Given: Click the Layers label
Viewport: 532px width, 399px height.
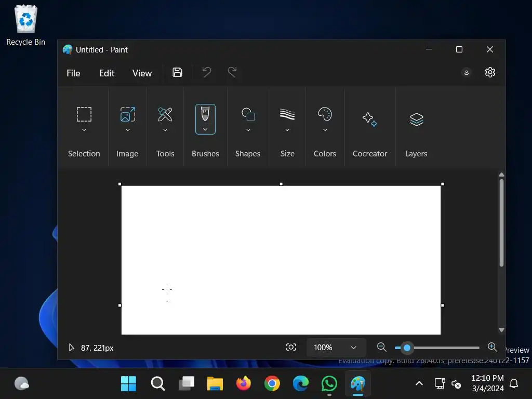Looking at the screenshot, I should (x=416, y=154).
